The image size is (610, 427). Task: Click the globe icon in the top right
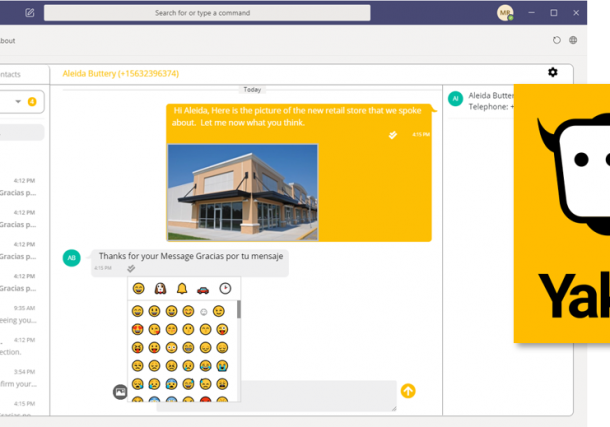click(573, 41)
